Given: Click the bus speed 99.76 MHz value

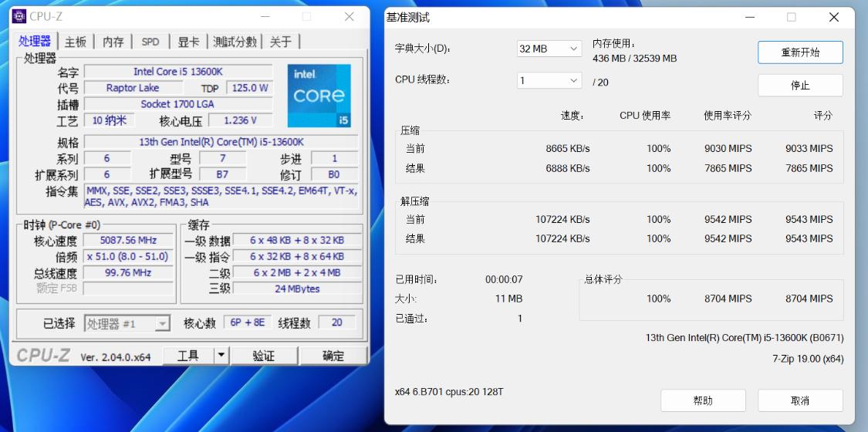Looking at the screenshot, I should 128,272.
